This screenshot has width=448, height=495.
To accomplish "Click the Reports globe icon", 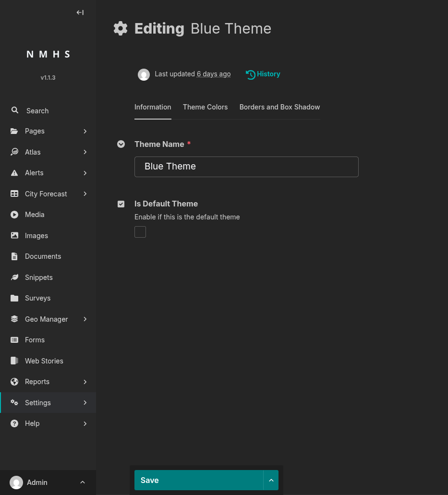I will [x=14, y=382].
